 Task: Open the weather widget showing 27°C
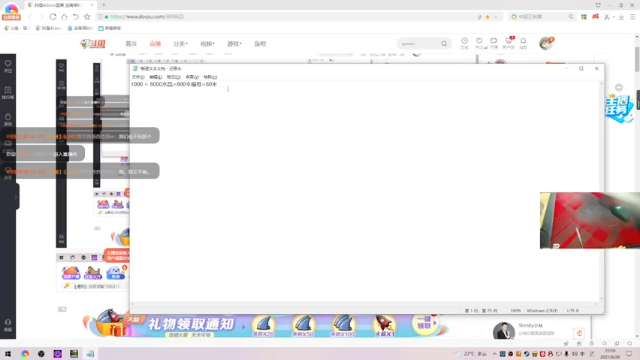coord(471,354)
